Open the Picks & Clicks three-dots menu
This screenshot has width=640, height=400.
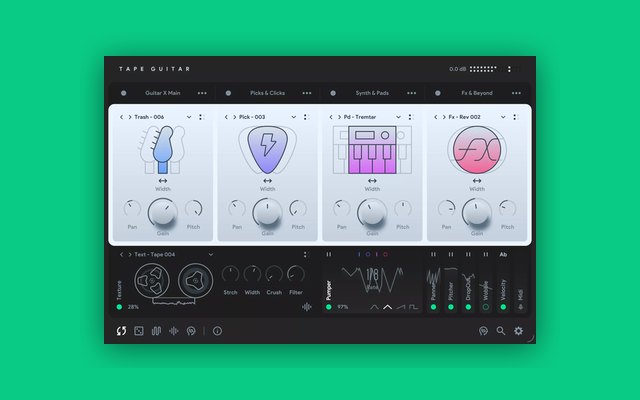pyautogui.click(x=307, y=93)
